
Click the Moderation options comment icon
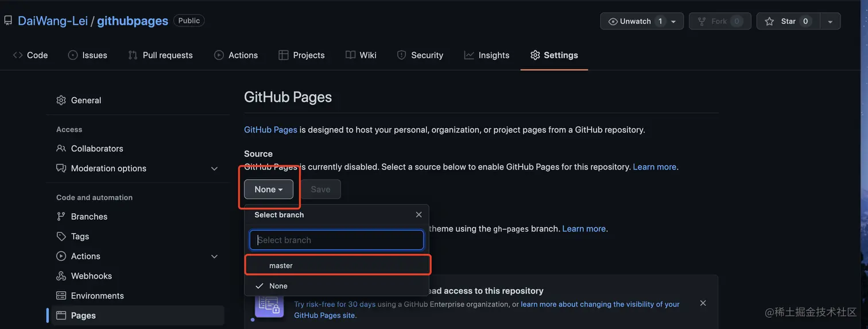point(61,168)
